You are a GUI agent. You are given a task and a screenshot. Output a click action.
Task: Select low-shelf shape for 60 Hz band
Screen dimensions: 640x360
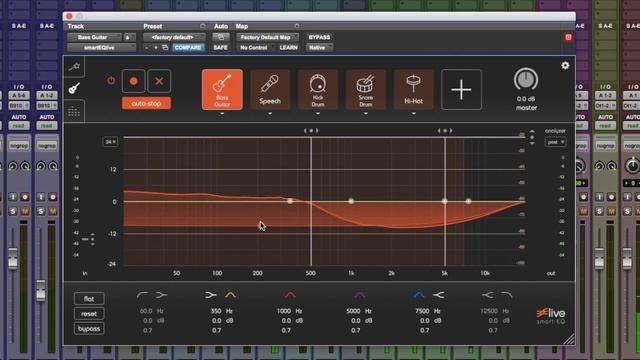[x=161, y=295]
